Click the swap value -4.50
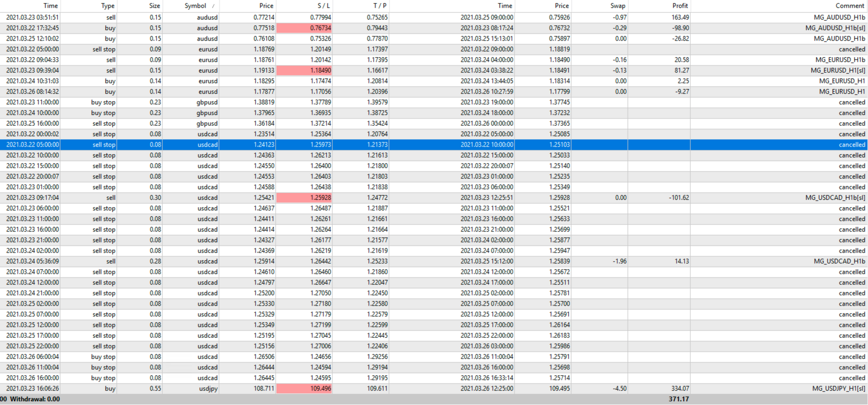This screenshot has width=868, height=405. coord(620,388)
